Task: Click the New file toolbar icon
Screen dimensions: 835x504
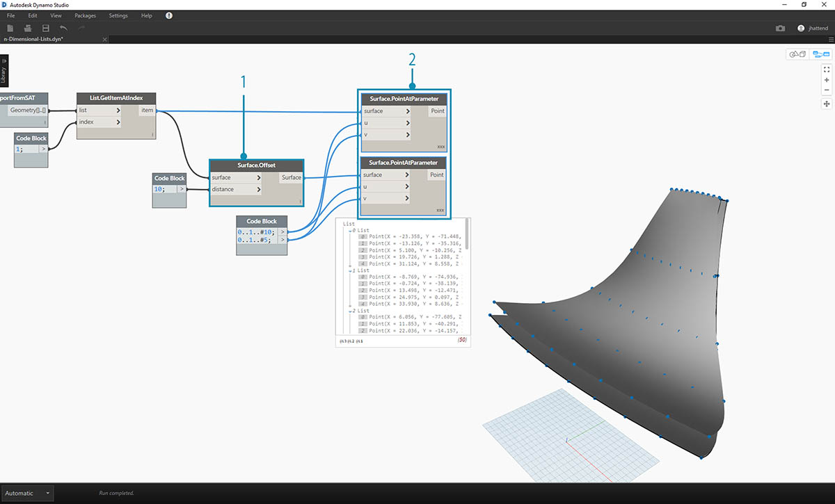Action: tap(10, 28)
